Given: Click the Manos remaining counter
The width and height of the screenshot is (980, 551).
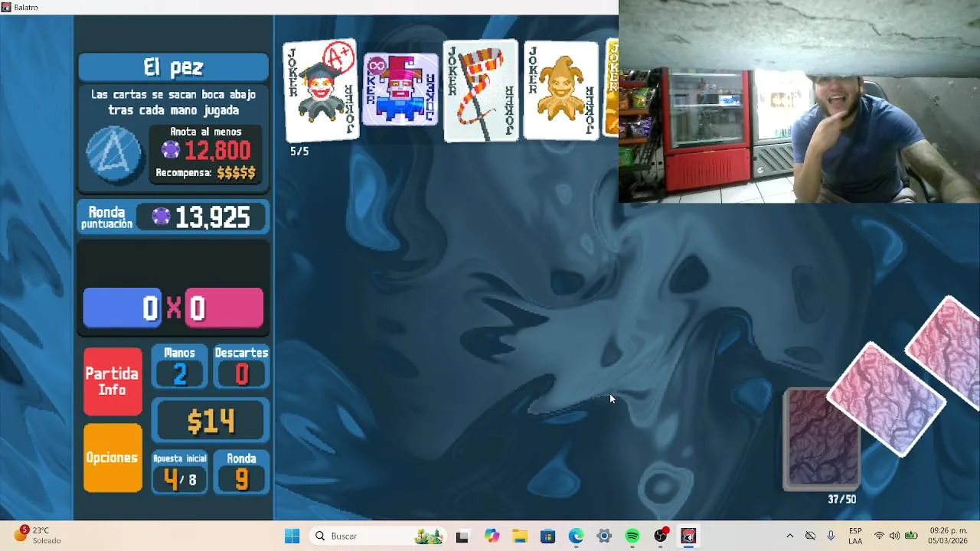Looking at the screenshot, I should pyautogui.click(x=179, y=367).
